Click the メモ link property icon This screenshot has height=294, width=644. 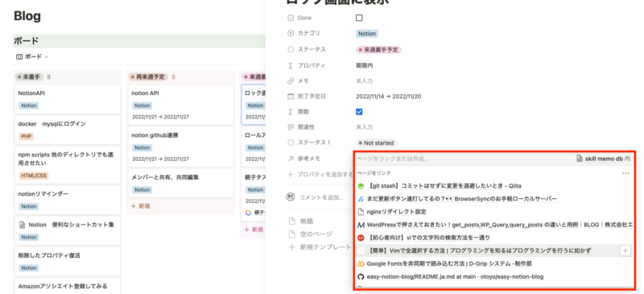coord(291,81)
